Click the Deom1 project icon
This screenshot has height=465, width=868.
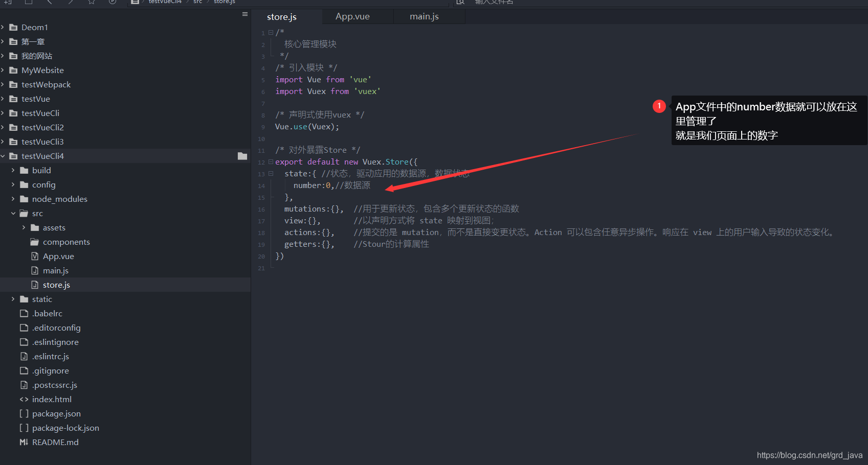pyautogui.click(x=13, y=27)
